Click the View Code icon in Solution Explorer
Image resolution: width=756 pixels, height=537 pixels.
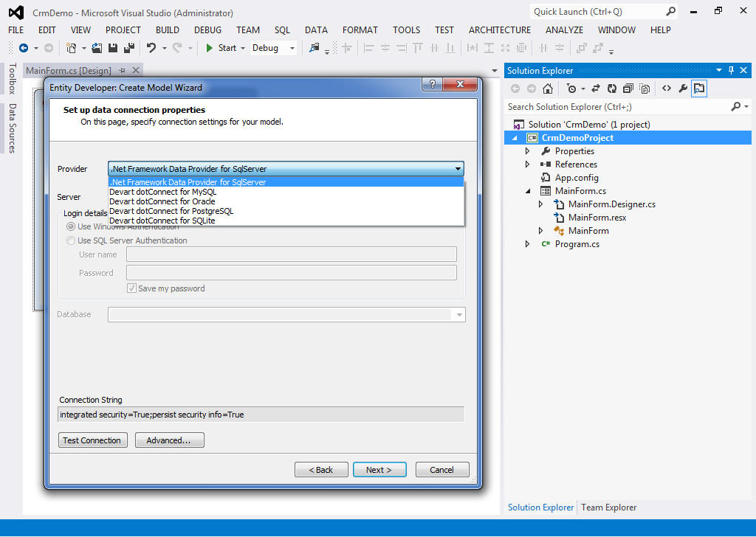click(x=667, y=89)
